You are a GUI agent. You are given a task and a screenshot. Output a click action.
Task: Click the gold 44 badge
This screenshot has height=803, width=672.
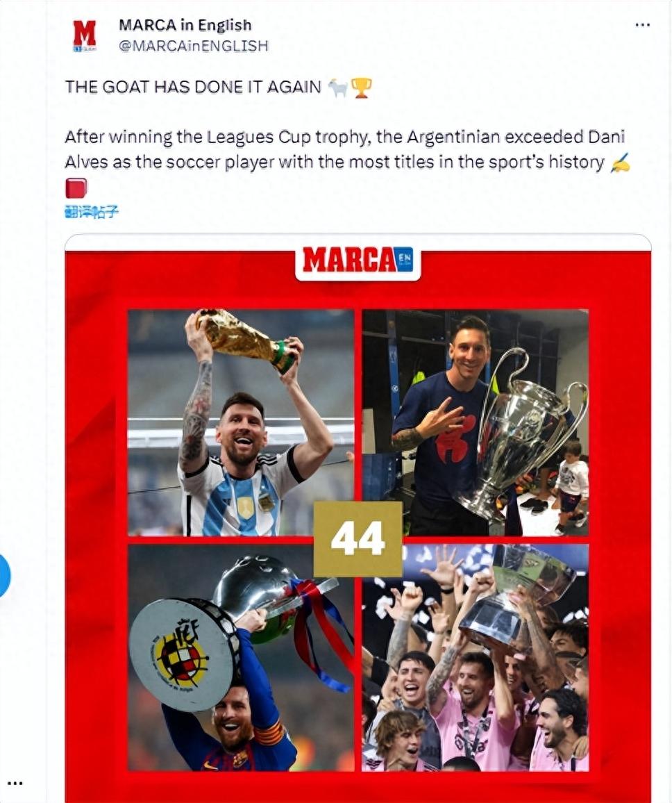(358, 539)
